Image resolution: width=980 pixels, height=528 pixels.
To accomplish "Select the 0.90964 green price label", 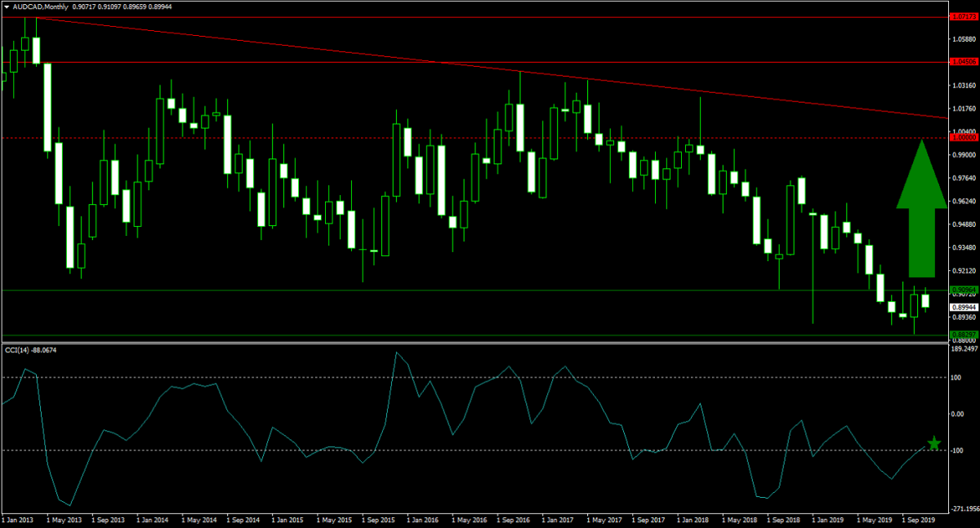I will click(x=964, y=290).
